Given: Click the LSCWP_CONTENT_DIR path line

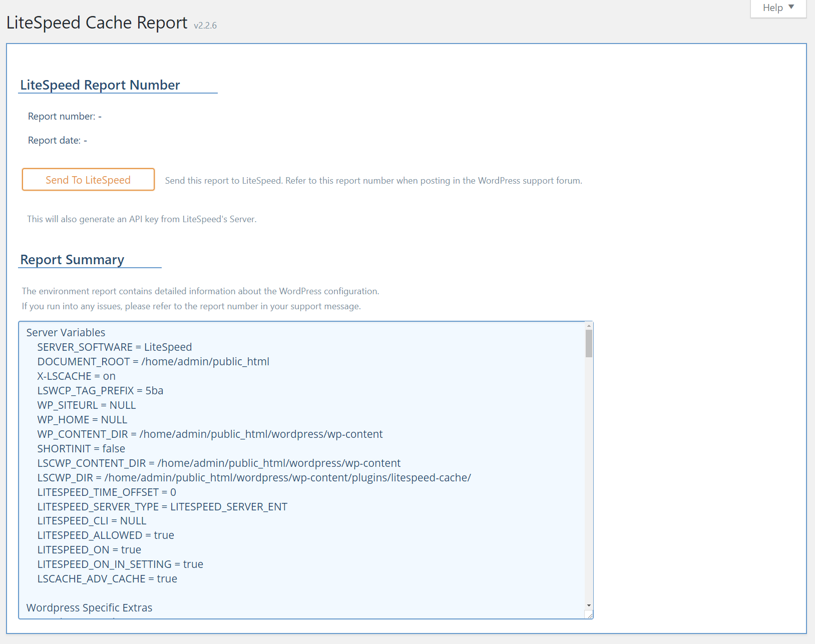Looking at the screenshot, I should 219,463.
